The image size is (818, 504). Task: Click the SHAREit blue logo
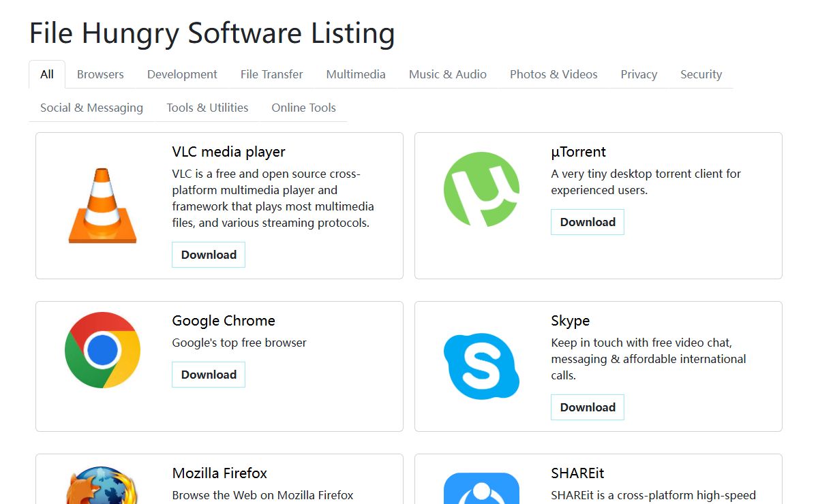[481, 488]
